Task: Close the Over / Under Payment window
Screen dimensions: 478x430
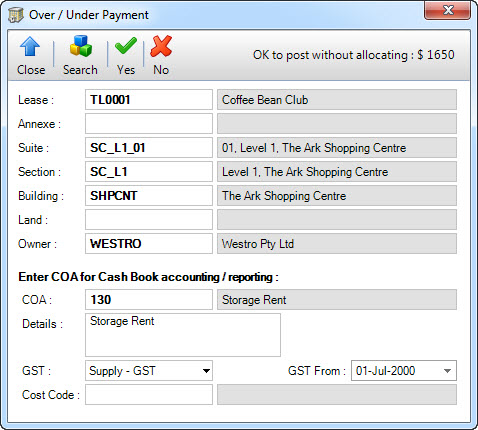Action: (448, 10)
